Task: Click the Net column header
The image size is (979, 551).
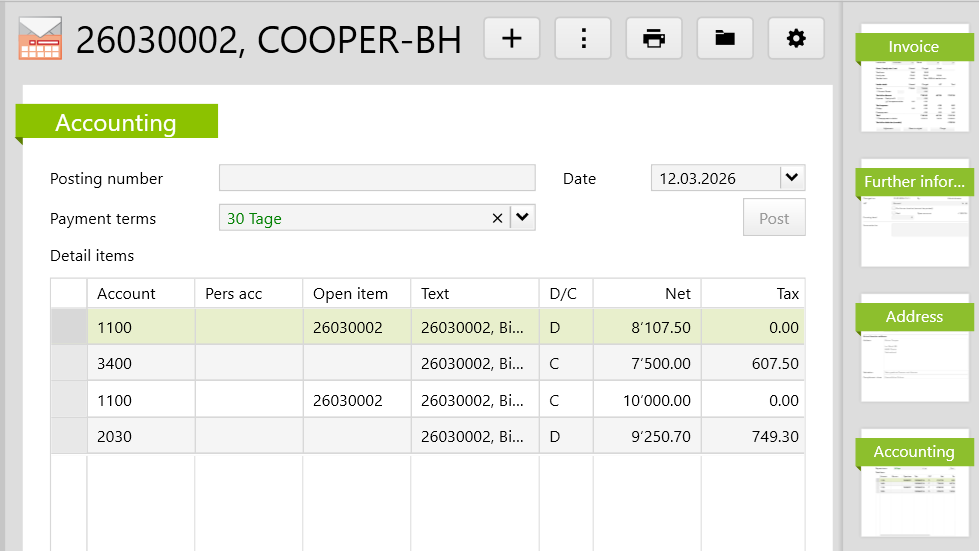Action: click(x=647, y=293)
